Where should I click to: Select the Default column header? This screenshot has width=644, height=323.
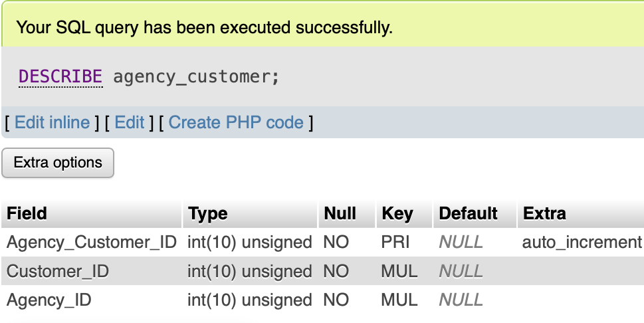pos(468,213)
